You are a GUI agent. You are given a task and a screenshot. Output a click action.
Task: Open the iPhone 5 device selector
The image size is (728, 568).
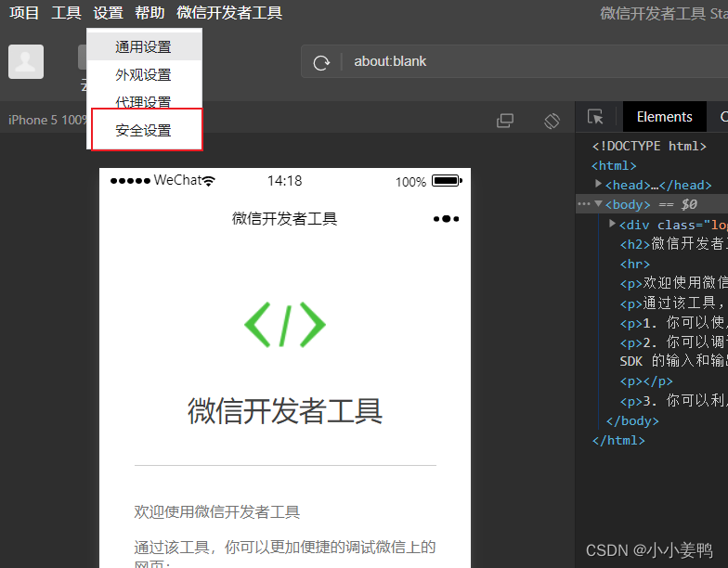[47, 121]
